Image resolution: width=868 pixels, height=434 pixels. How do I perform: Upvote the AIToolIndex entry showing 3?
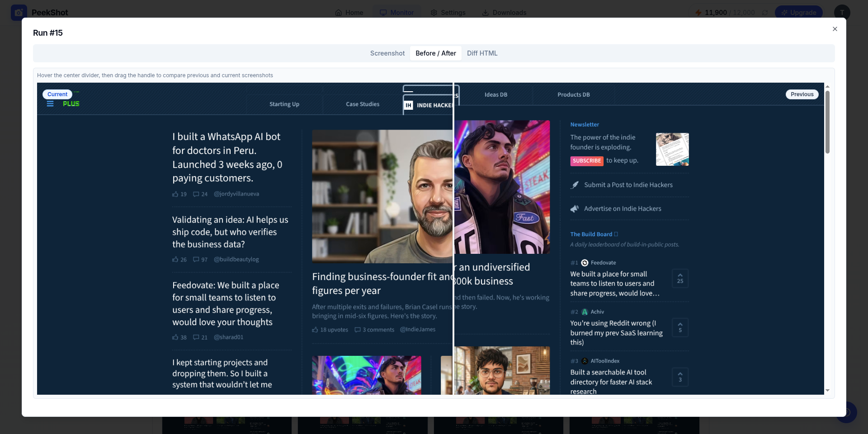click(680, 377)
